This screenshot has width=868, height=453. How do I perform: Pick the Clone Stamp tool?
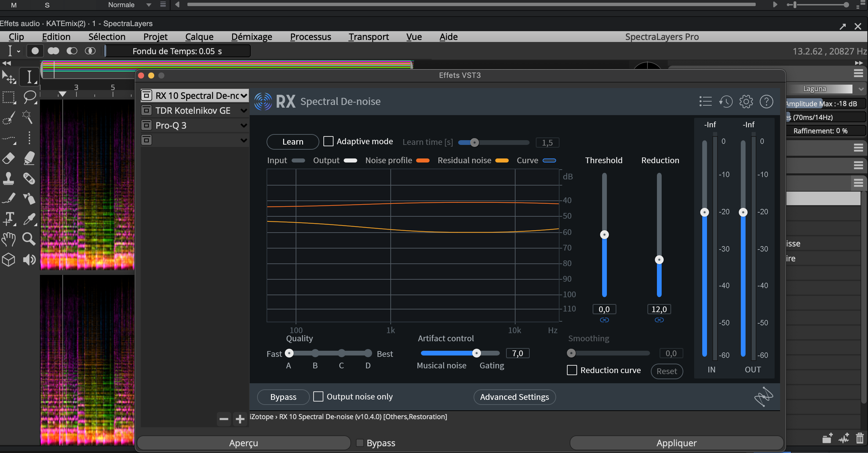[9, 178]
